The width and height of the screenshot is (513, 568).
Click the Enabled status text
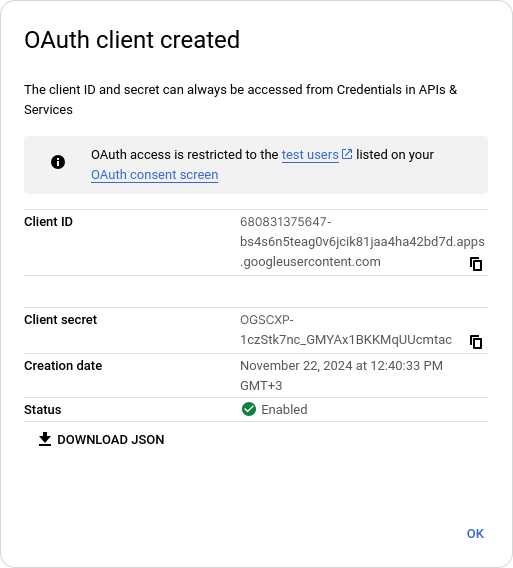[x=284, y=410]
